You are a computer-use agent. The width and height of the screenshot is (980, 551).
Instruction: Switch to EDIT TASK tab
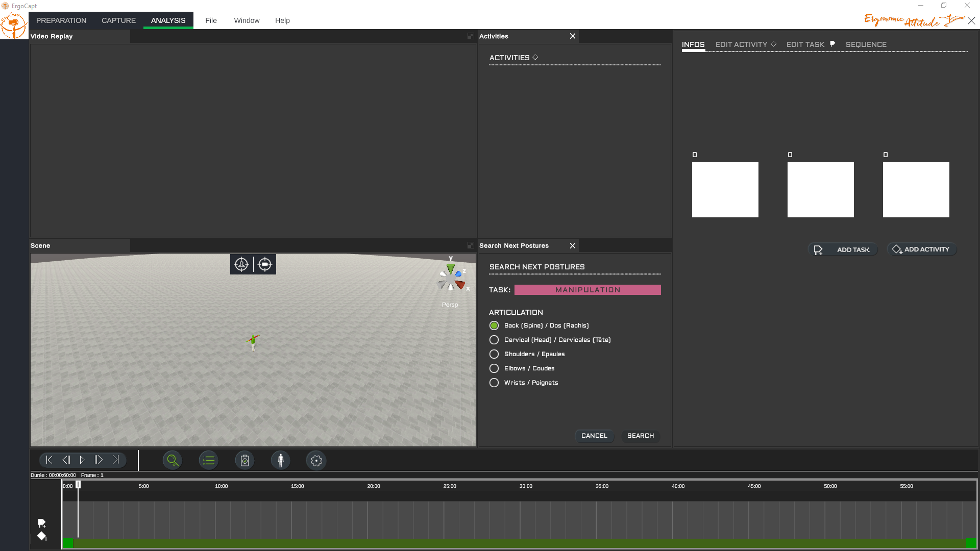pyautogui.click(x=811, y=44)
